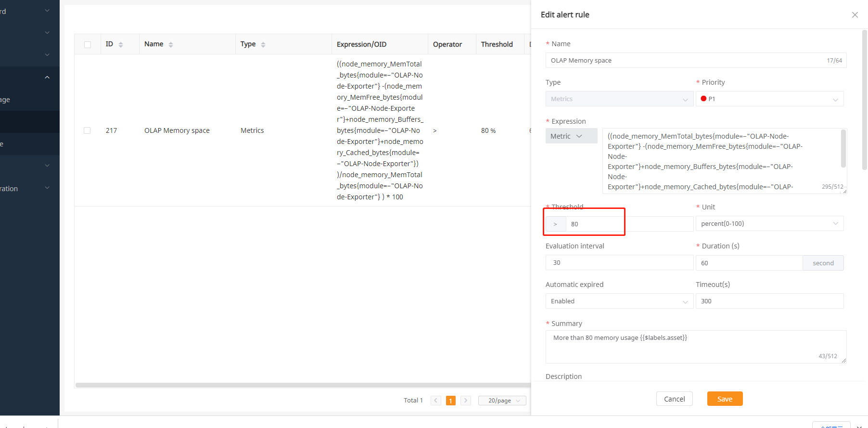Save the alert rule
868x428 pixels.
725,399
